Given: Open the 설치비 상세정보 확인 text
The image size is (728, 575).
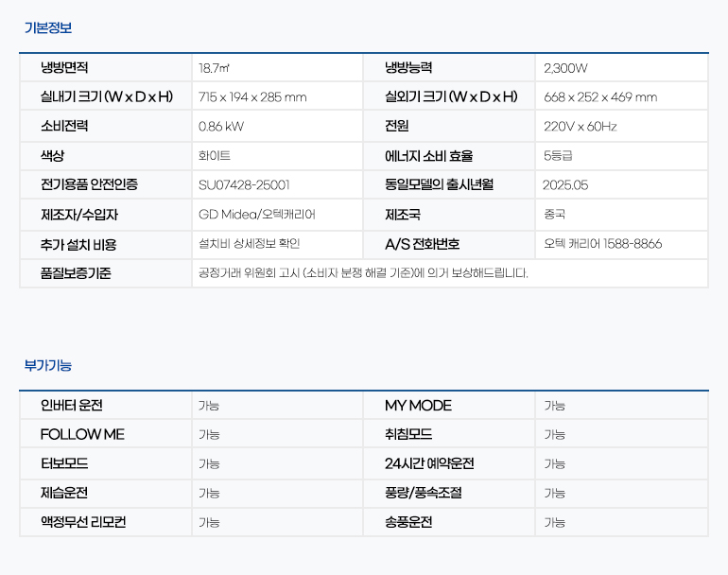Looking at the screenshot, I should 249,244.
